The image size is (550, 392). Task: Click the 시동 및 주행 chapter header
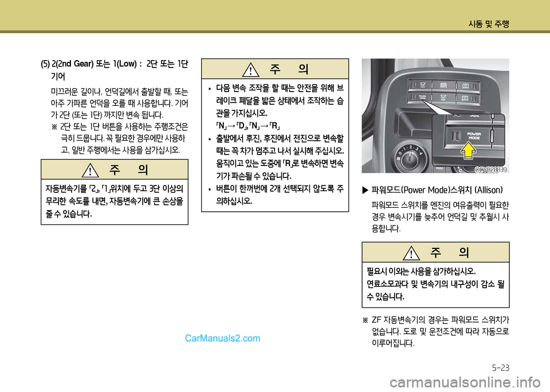(489, 23)
